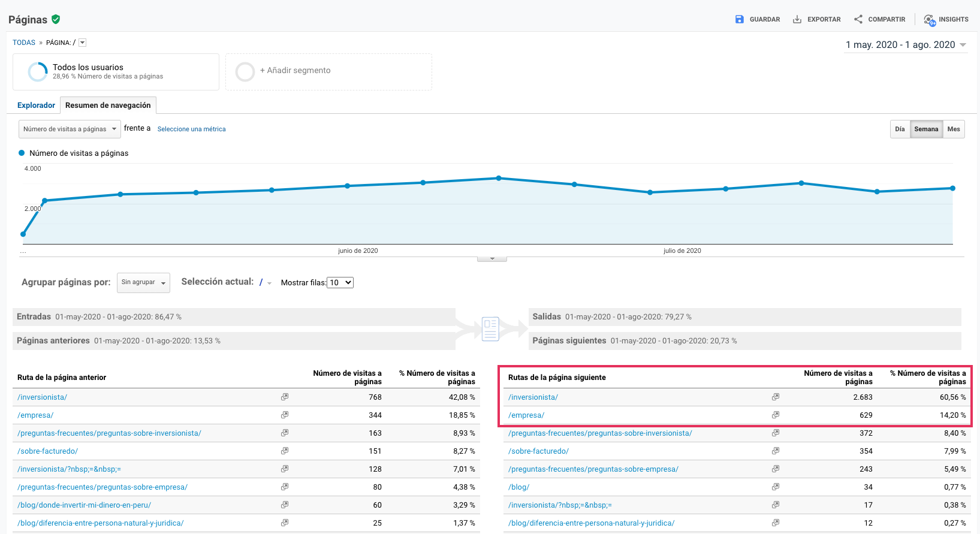This screenshot has width=980, height=534.
Task: Collapse the chart using the bottom expander handle
Action: coord(492,259)
